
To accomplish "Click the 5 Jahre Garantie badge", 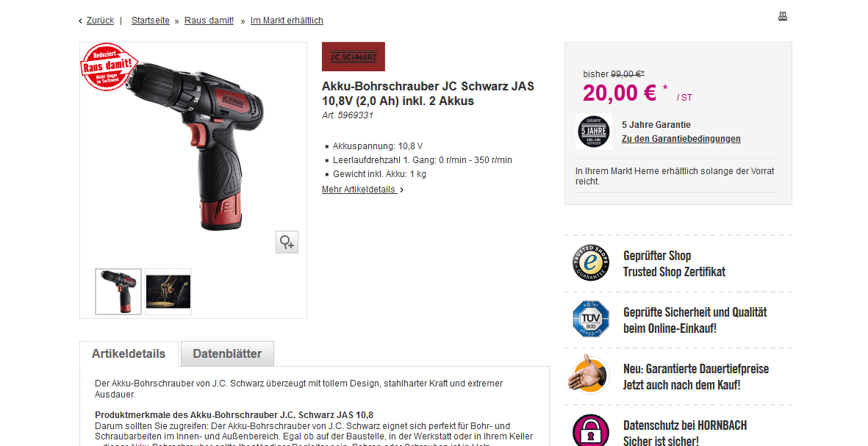I will pyautogui.click(x=594, y=132).
